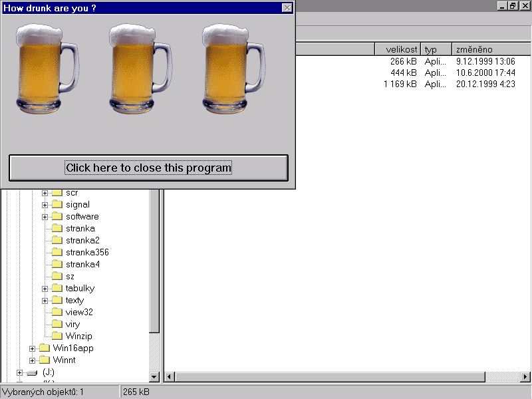The width and height of the screenshot is (532, 399).
Task: Expand the texty folder node
Action: coord(45,301)
